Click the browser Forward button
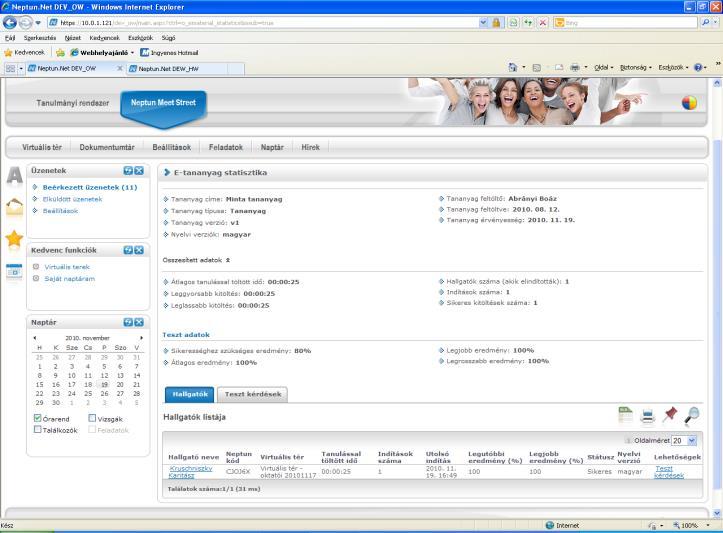 [x=26, y=22]
